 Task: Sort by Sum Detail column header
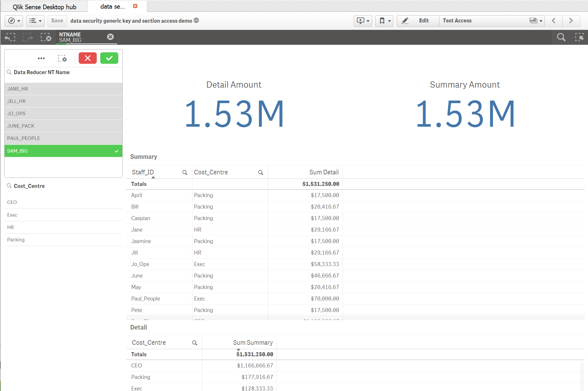[x=324, y=172]
